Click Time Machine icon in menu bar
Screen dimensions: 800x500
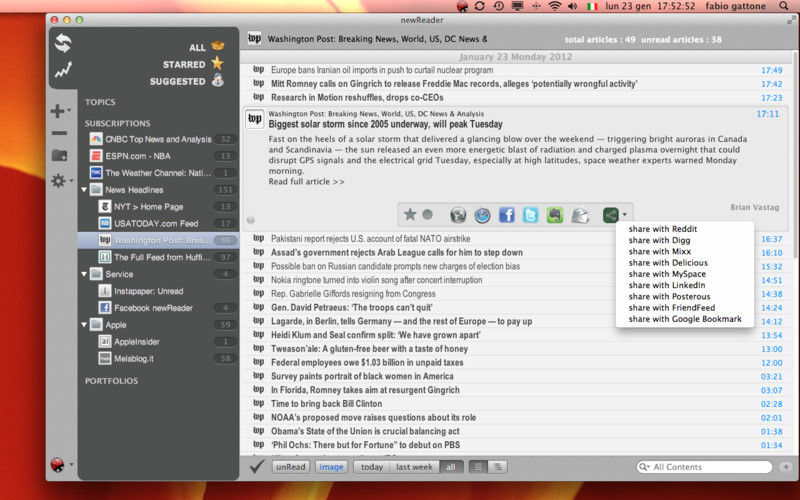(x=498, y=6)
